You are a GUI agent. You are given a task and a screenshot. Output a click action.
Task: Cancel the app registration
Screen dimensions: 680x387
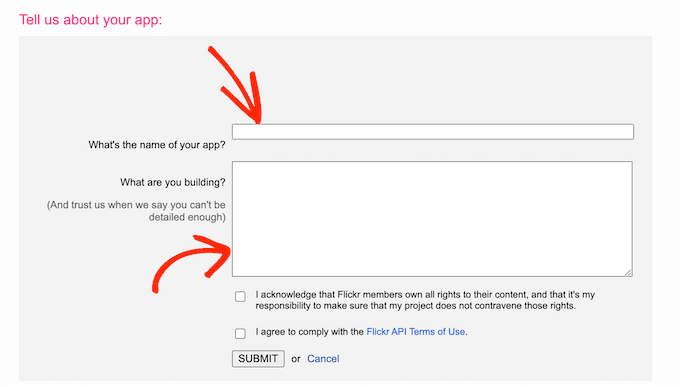323,359
